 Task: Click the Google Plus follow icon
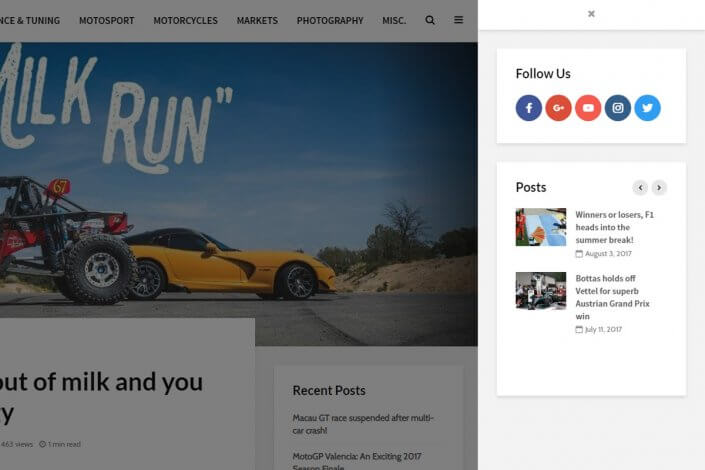tap(558, 108)
